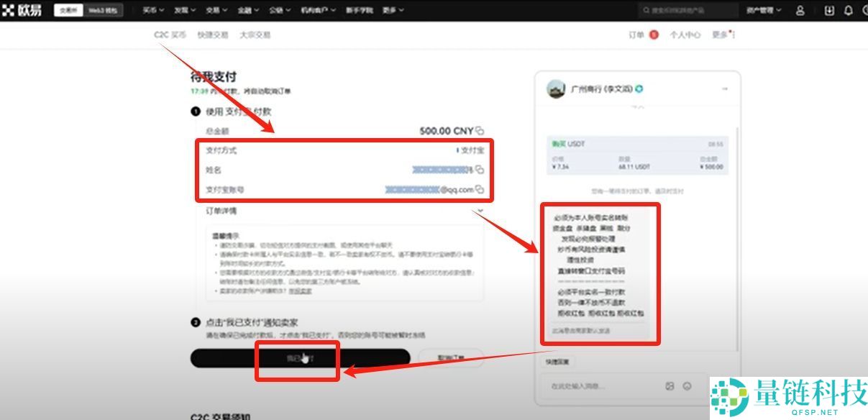Open the language selector globe icon
The height and width of the screenshot is (420, 868).
click(865, 10)
